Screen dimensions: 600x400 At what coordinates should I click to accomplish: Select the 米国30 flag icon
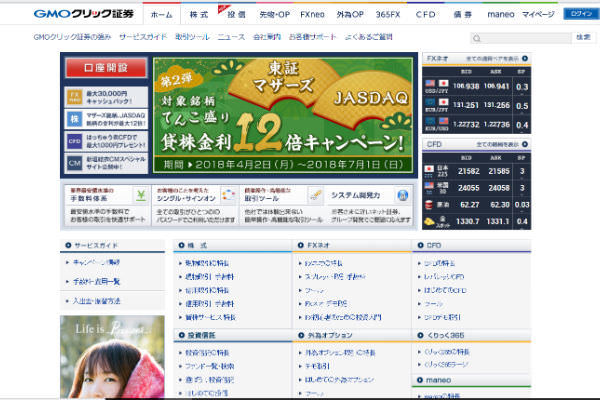429,186
